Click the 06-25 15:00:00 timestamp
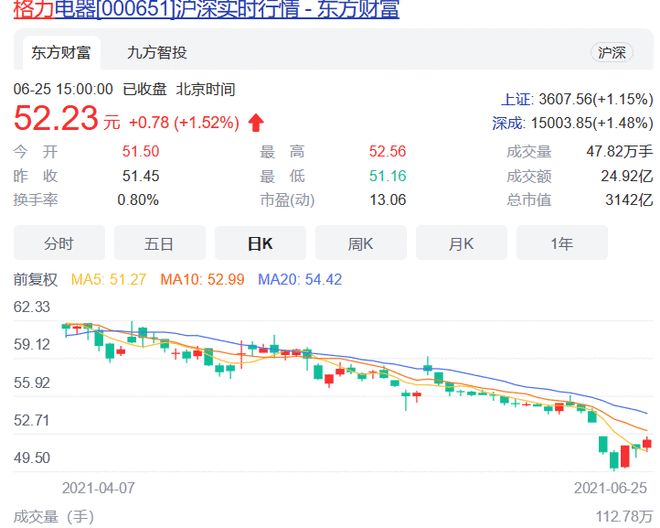This screenshot has width=660, height=528. pos(63,89)
